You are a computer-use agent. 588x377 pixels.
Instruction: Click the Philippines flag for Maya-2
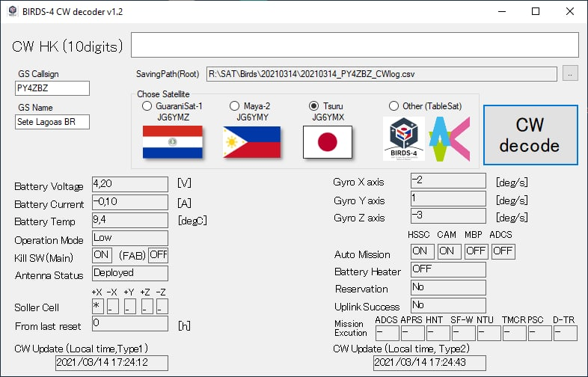(x=251, y=141)
